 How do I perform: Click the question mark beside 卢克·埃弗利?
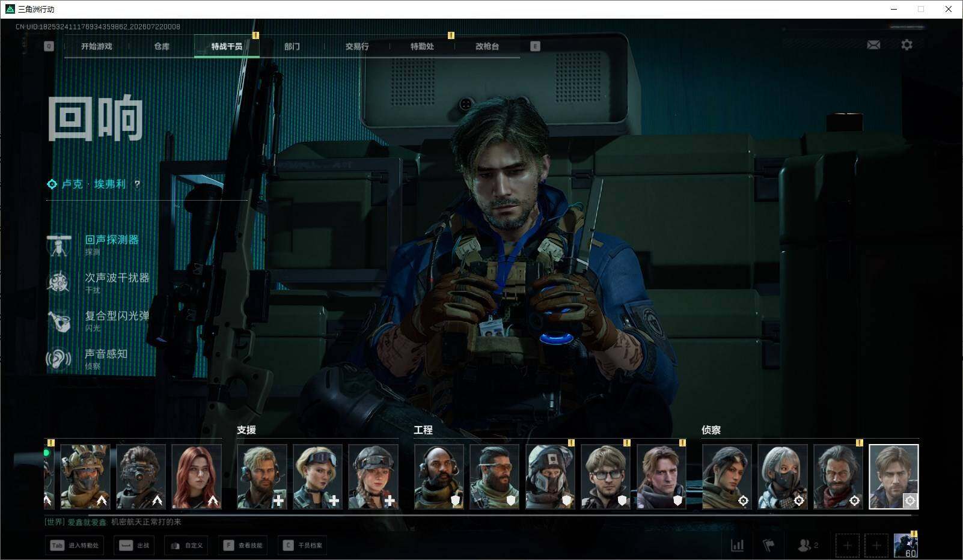tap(137, 184)
